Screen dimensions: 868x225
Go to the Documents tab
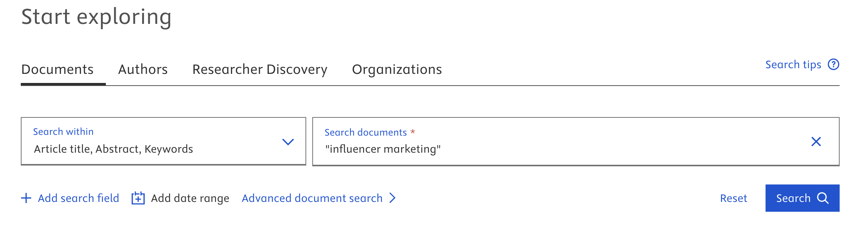click(x=57, y=69)
